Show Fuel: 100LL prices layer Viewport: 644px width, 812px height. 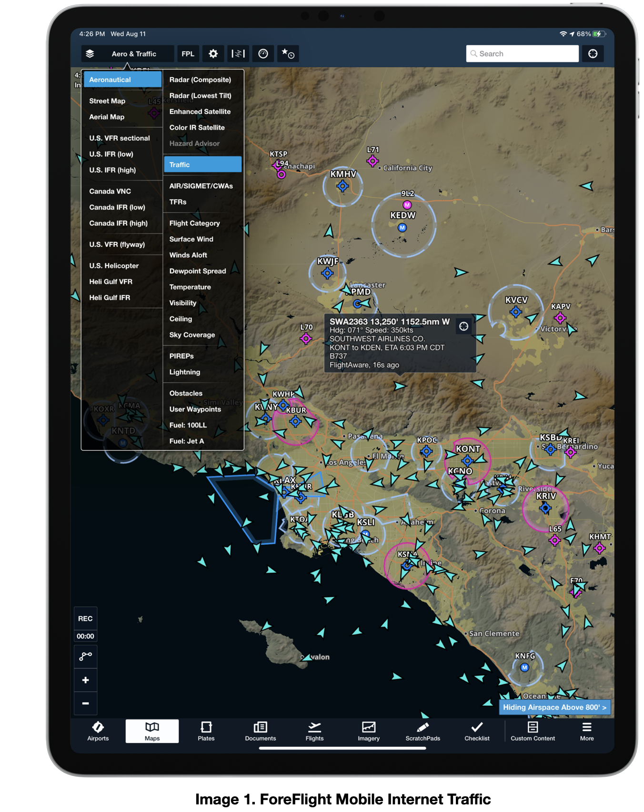[188, 425]
